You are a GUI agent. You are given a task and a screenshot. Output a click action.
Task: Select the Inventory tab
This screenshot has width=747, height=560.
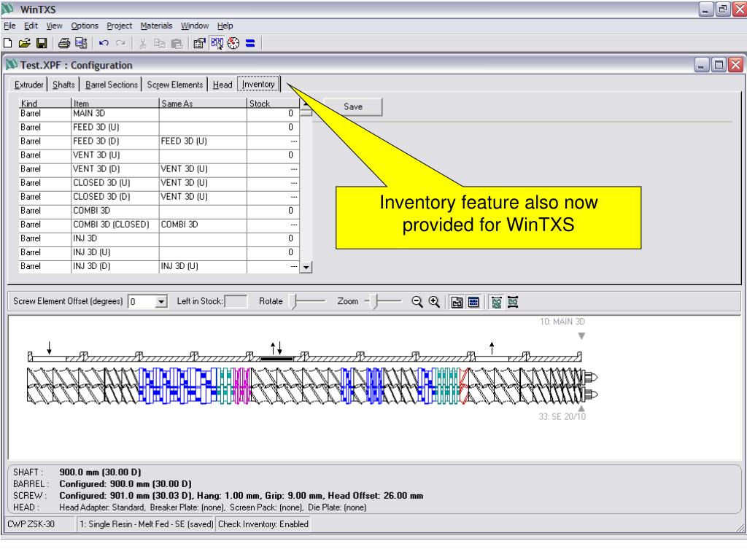click(258, 84)
